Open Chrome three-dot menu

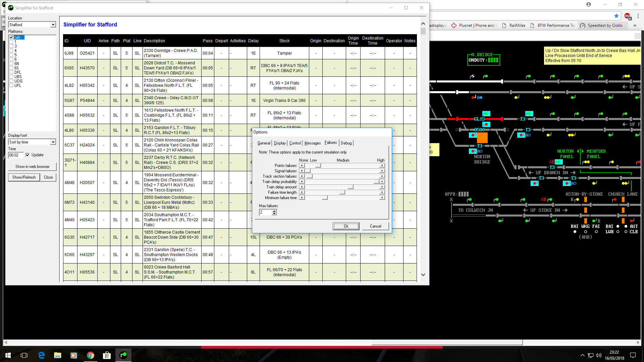[638, 16]
